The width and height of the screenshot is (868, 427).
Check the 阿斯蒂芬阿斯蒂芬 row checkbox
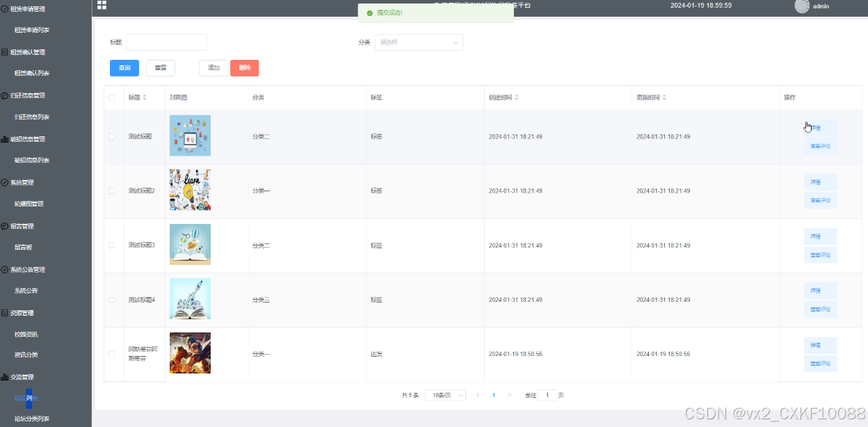coord(111,354)
